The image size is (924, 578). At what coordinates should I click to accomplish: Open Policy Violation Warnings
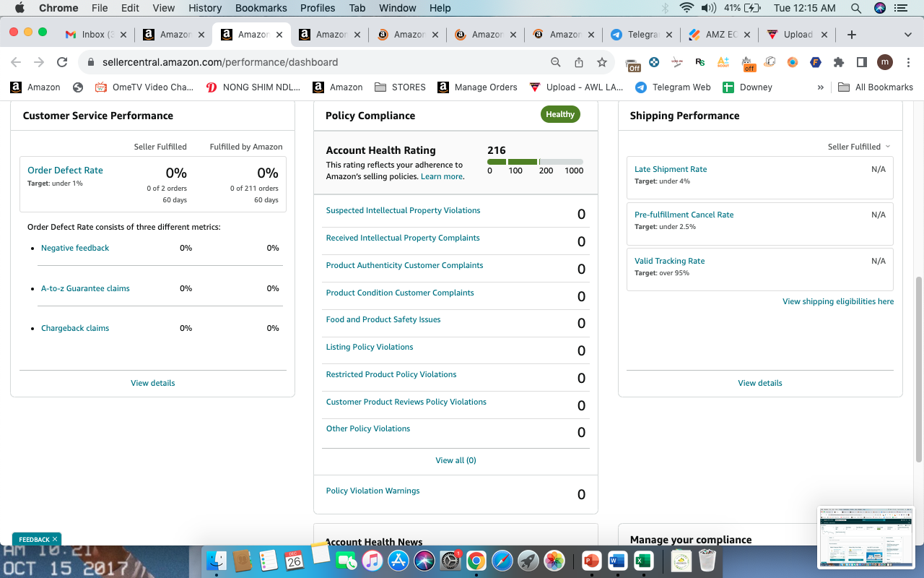(372, 491)
